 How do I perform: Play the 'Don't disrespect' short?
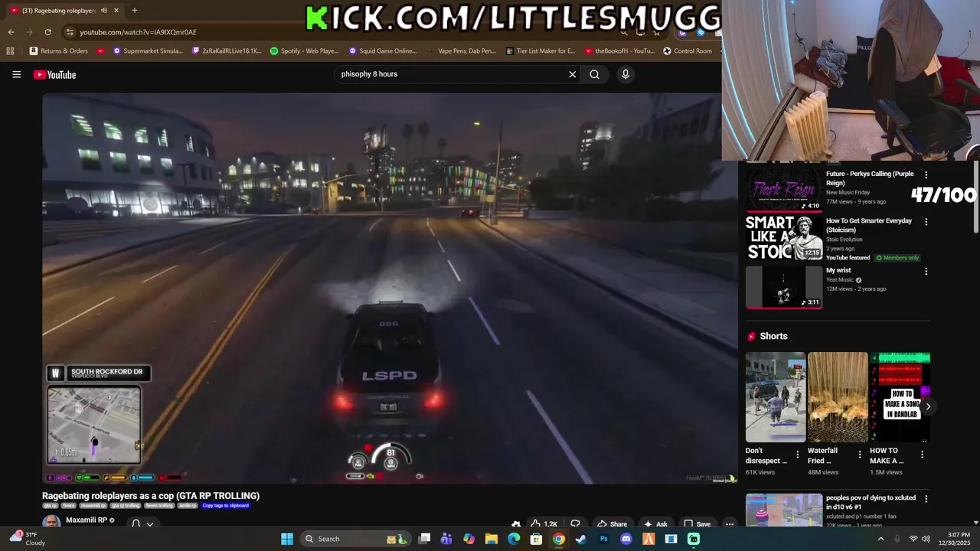coord(776,397)
